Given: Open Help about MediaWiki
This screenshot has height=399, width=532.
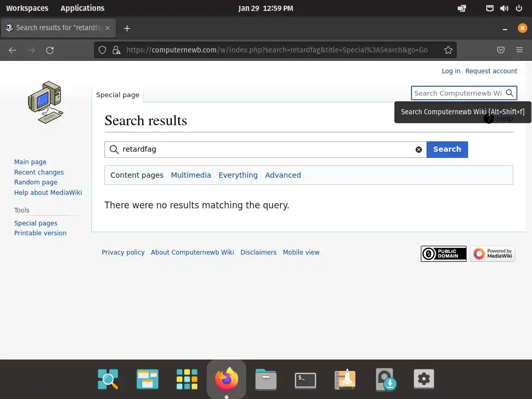Looking at the screenshot, I should click(x=48, y=192).
